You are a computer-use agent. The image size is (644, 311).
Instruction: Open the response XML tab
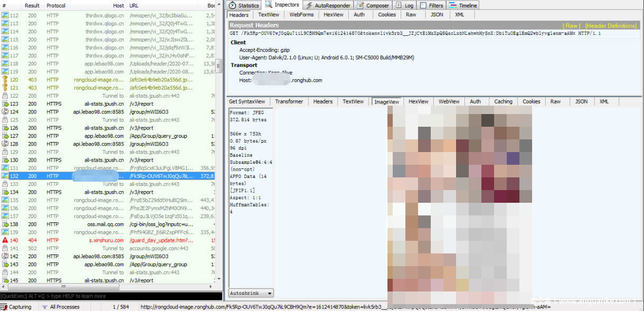click(x=604, y=101)
